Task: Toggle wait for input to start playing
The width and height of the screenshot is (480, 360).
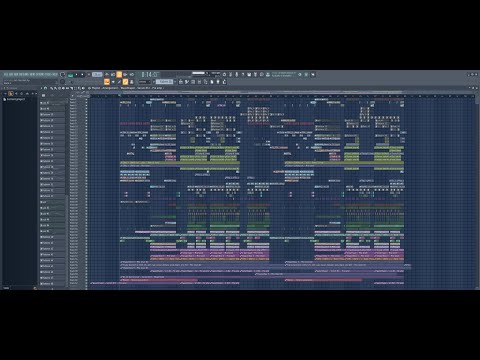Action: [113, 75]
